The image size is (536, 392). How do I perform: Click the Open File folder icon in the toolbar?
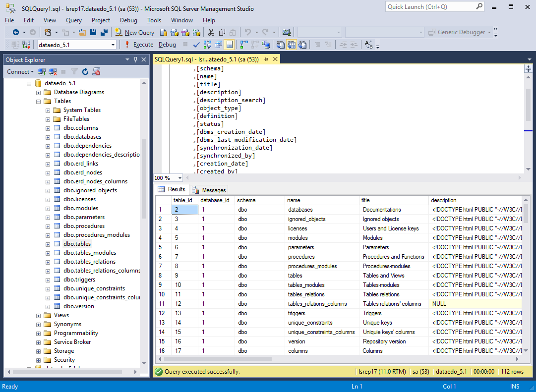pos(82,32)
